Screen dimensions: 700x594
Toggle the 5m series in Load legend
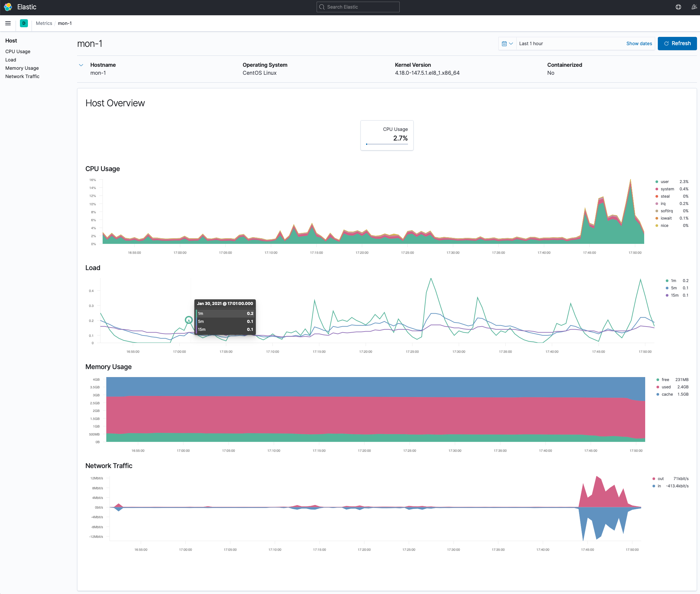(x=677, y=288)
